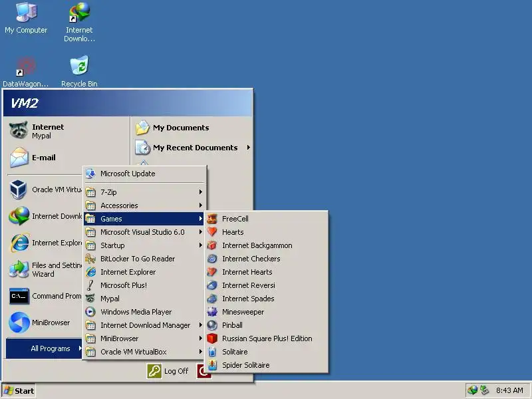Click the Internet Download Manager tray icon

point(472,390)
